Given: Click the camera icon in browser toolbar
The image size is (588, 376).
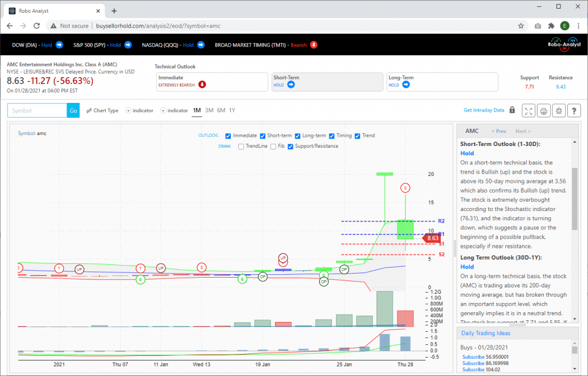Looking at the screenshot, I should coord(537,26).
